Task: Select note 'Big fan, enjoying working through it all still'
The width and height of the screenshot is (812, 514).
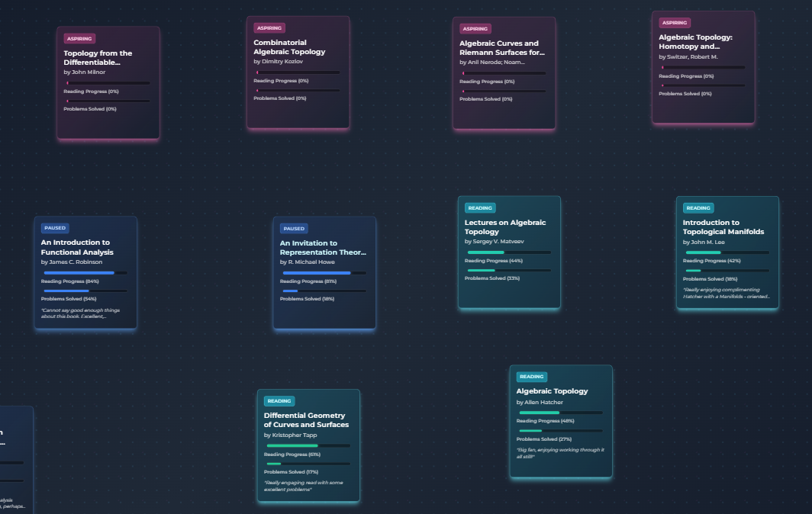Action: click(x=560, y=453)
